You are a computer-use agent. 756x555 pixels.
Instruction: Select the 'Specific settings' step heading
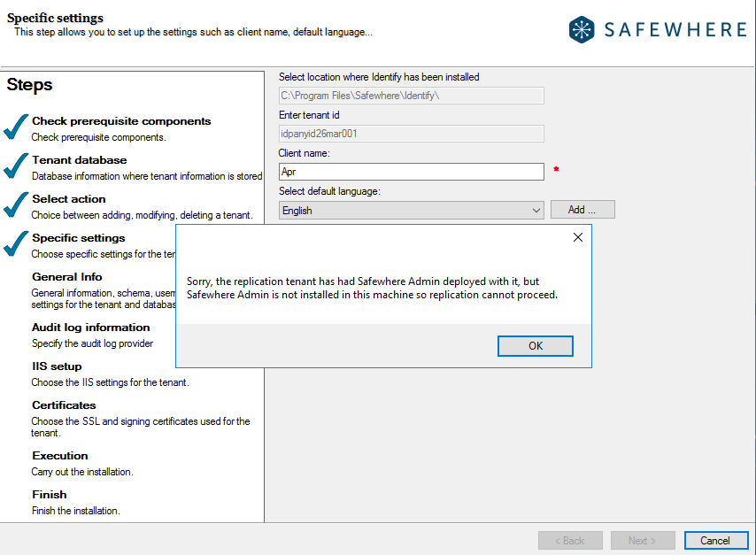(79, 238)
